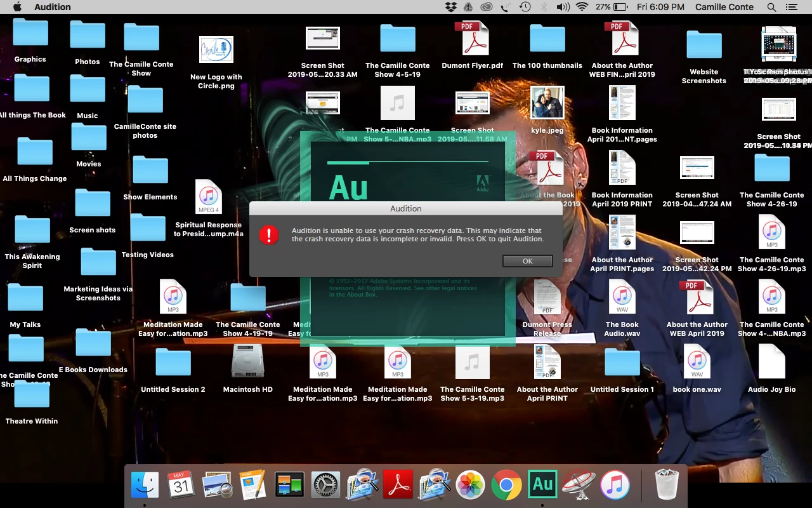Open the Wi-Fi menu

pos(582,7)
